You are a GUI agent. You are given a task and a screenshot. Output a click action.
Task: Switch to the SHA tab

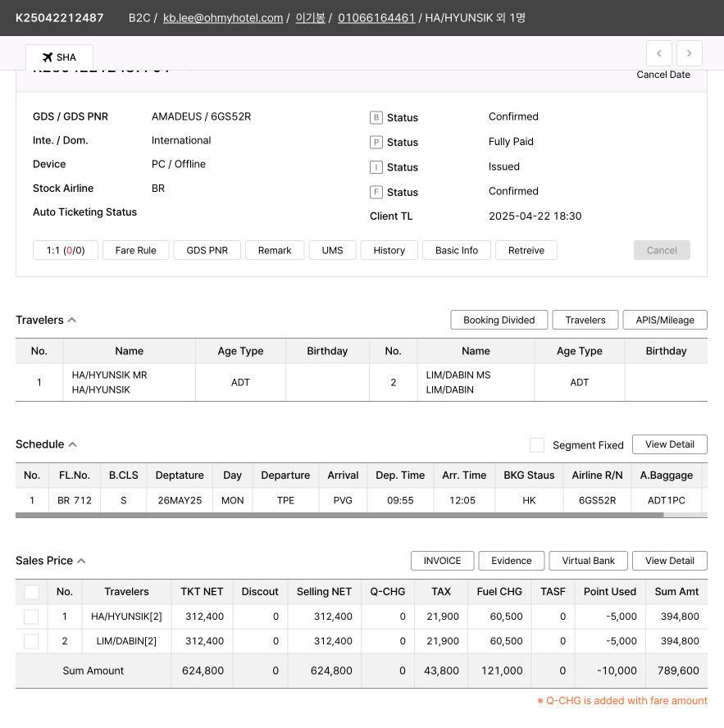pyautogui.click(x=59, y=57)
